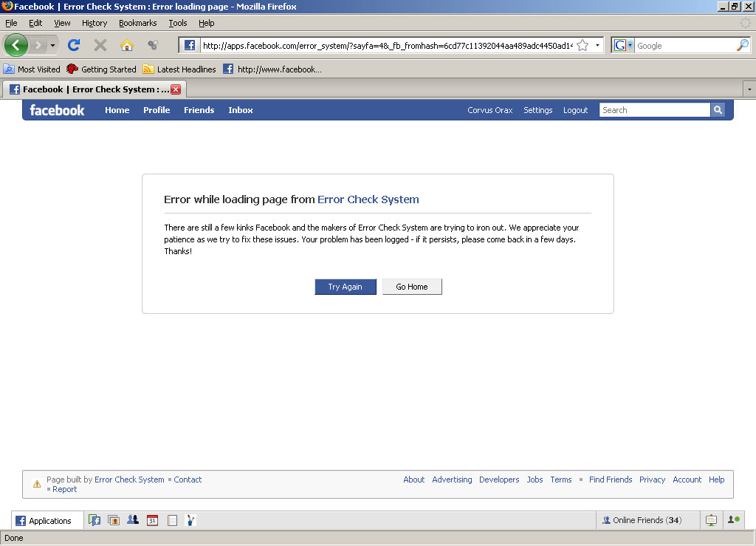Expand the list all tabs dropdown
The height and width of the screenshot is (546, 756).
coord(749,89)
